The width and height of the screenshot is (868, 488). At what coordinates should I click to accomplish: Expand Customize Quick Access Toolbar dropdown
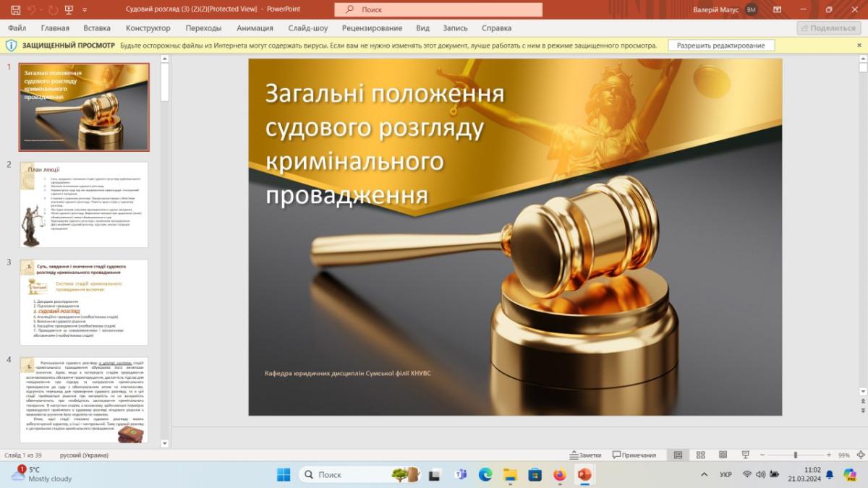(85, 9)
